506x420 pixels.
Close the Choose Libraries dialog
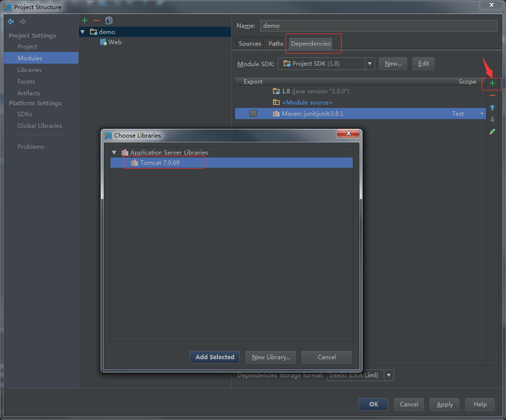point(348,133)
